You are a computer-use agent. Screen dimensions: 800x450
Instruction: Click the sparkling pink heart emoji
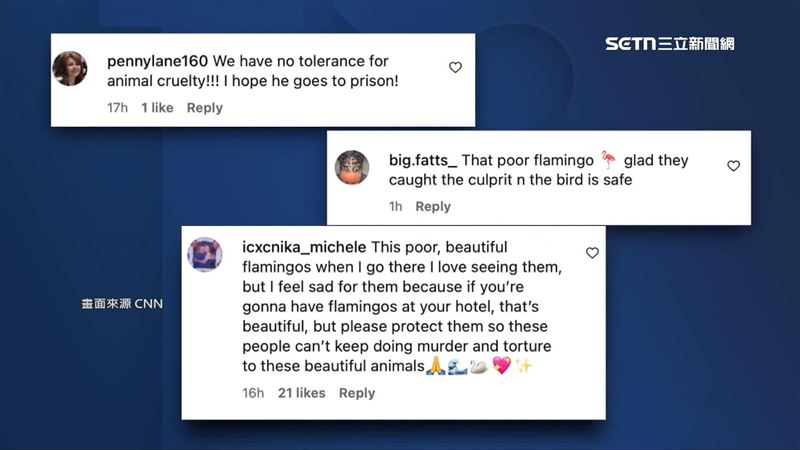click(501, 365)
